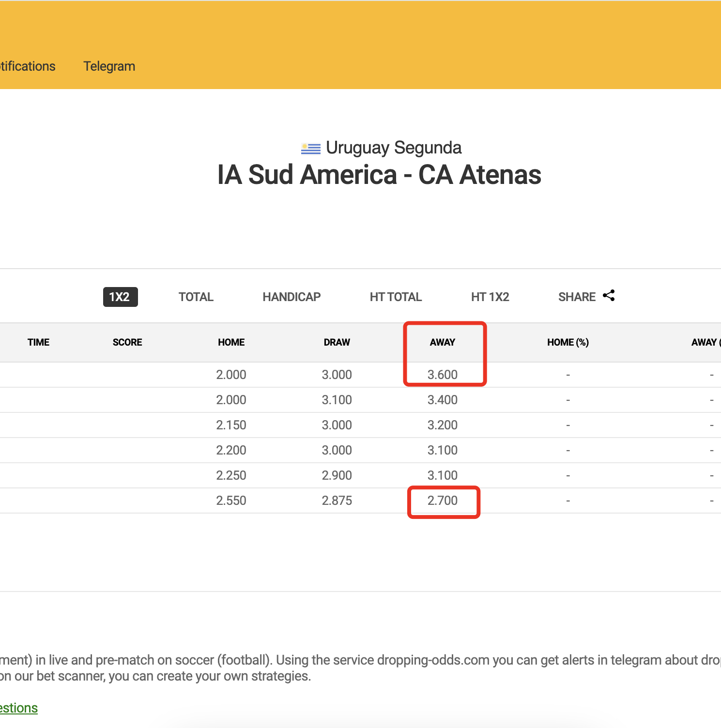
Task: Click draw 3.000 in the 2.150 home row
Action: coord(337,425)
